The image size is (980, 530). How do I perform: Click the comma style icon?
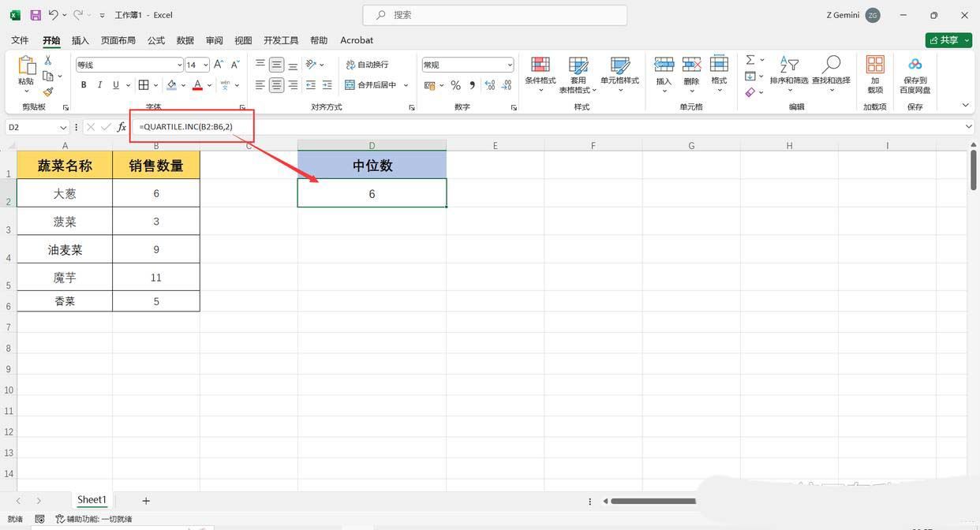(472, 85)
